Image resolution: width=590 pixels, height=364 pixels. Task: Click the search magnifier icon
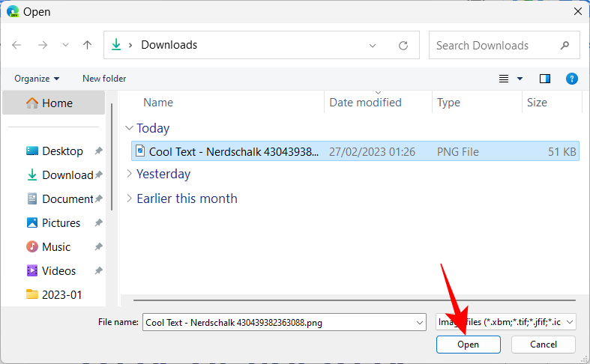564,45
